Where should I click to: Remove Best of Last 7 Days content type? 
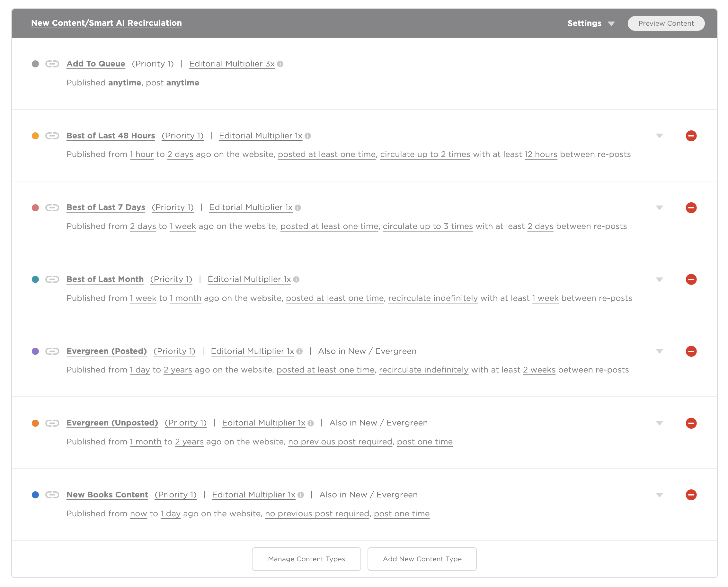tap(691, 208)
